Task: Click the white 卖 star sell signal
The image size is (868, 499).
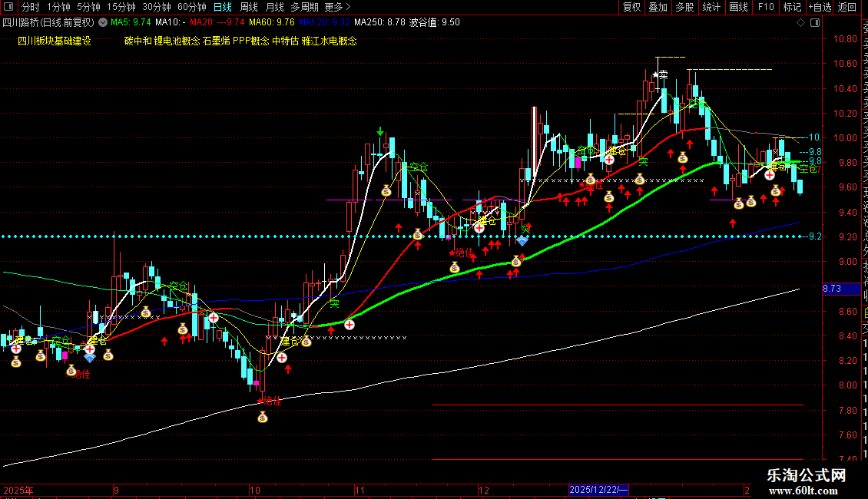Action: (660, 74)
